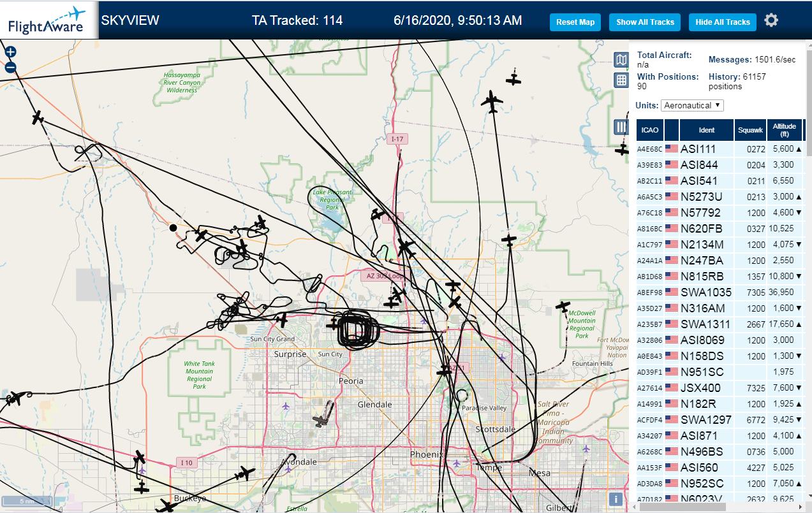Select the ASI8069 aircraft row
This screenshot has height=513, width=812.
[721, 340]
